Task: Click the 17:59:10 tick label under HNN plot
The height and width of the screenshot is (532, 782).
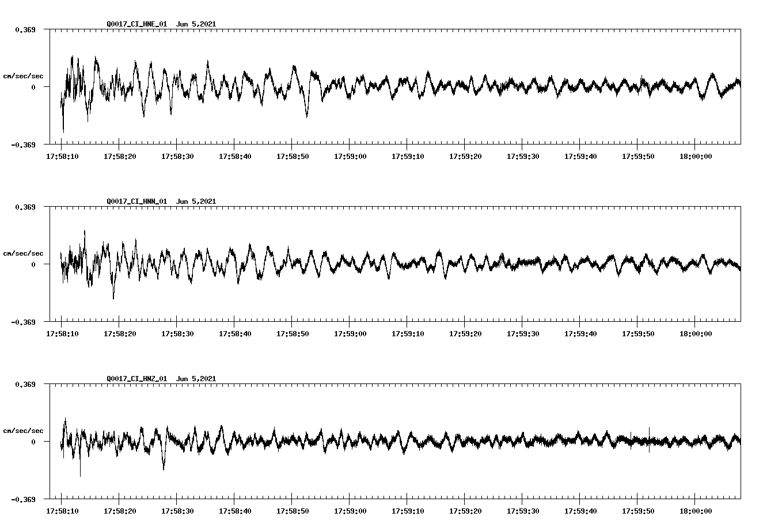Action: pos(408,334)
